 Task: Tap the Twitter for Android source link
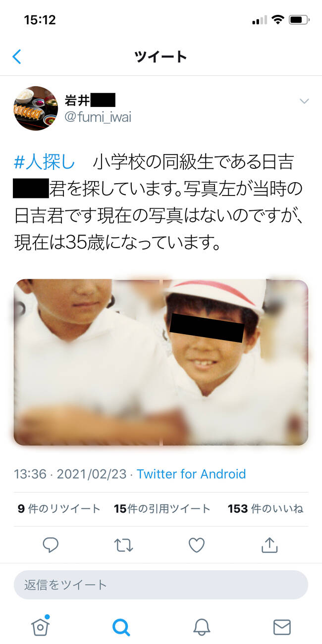coord(191,474)
